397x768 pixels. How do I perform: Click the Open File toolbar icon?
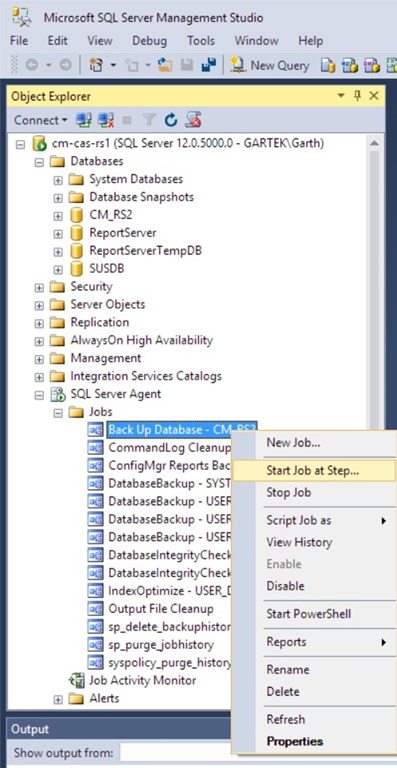165,65
